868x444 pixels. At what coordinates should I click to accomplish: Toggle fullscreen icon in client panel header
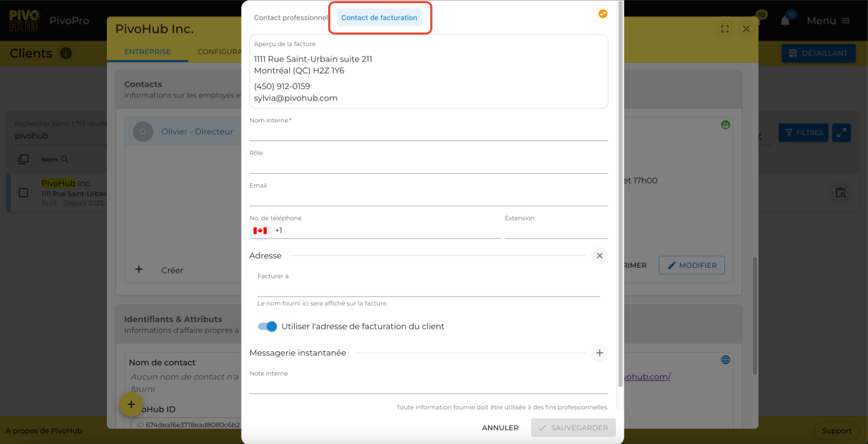coord(725,29)
